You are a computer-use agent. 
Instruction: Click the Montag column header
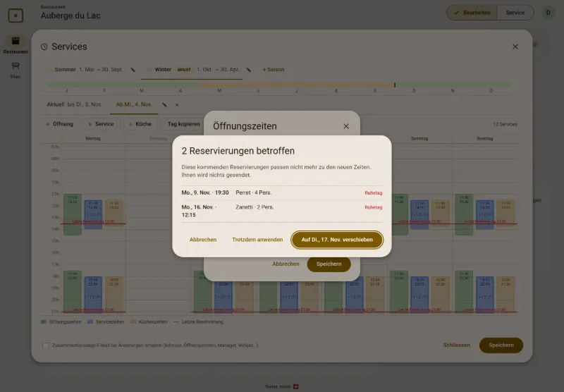(93, 138)
